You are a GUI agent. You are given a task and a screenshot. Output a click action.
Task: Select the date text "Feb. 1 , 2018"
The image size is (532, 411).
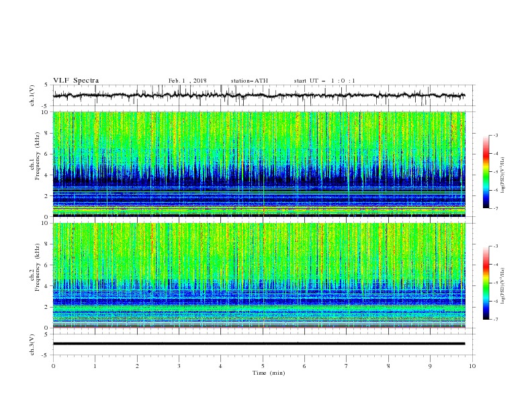pos(187,81)
